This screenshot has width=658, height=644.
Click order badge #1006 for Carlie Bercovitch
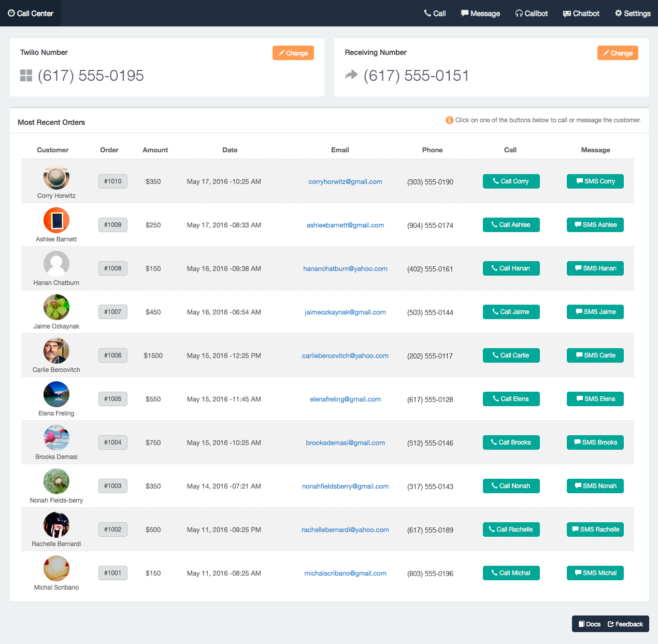click(112, 355)
